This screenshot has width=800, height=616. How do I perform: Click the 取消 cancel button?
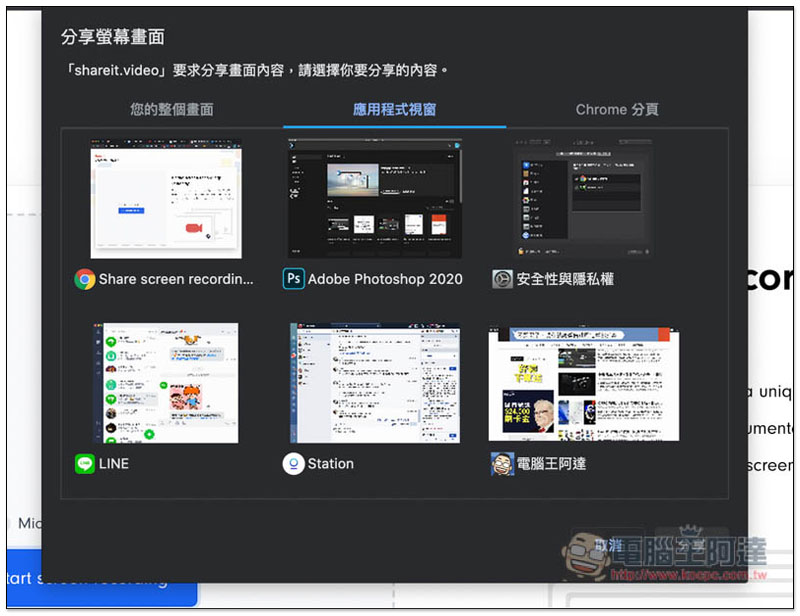(608, 545)
